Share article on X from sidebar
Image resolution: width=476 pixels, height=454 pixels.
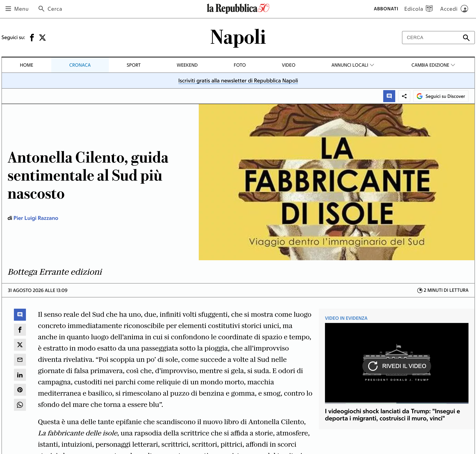click(20, 345)
